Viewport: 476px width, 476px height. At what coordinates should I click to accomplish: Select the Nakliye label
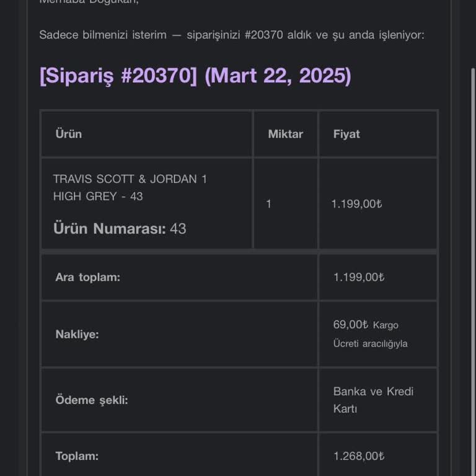[77, 334]
